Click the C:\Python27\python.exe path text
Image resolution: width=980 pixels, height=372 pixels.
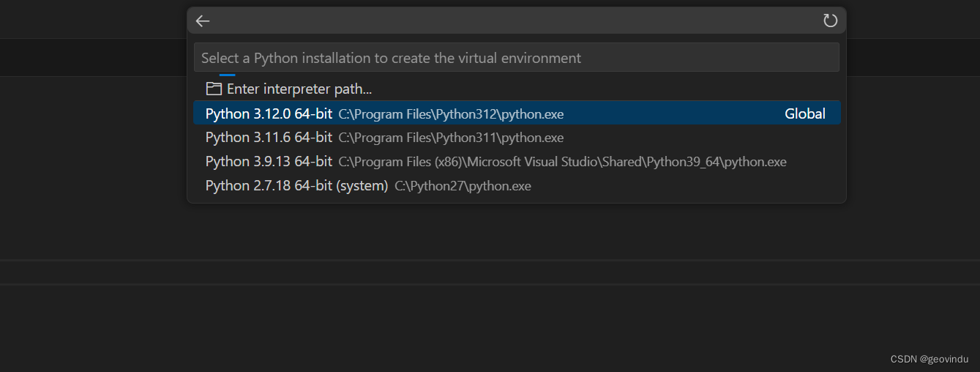(x=463, y=186)
